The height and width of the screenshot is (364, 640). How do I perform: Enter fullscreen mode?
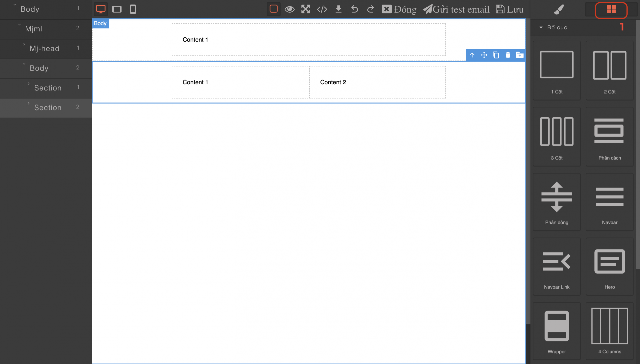[x=306, y=9]
